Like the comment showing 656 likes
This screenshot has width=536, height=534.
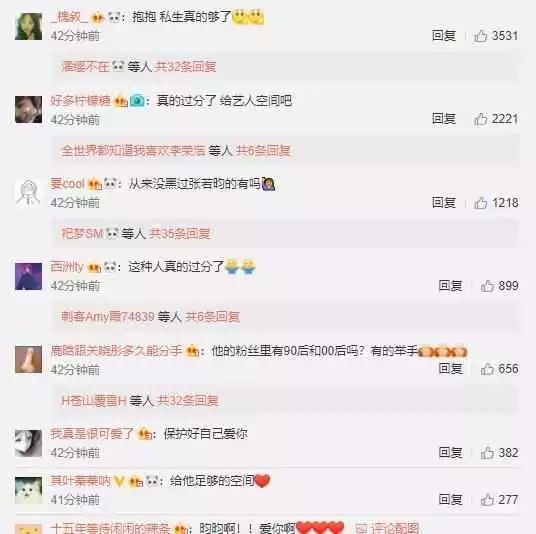point(487,369)
